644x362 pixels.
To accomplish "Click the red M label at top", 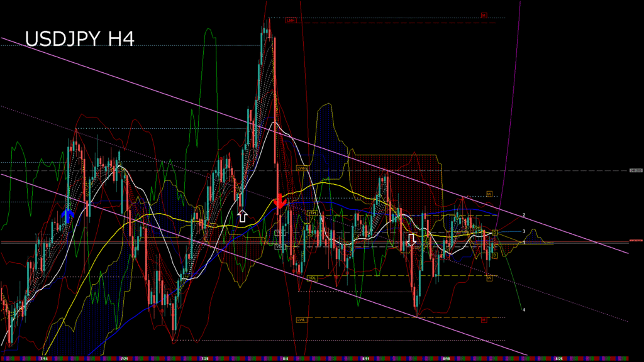I will (484, 15).
